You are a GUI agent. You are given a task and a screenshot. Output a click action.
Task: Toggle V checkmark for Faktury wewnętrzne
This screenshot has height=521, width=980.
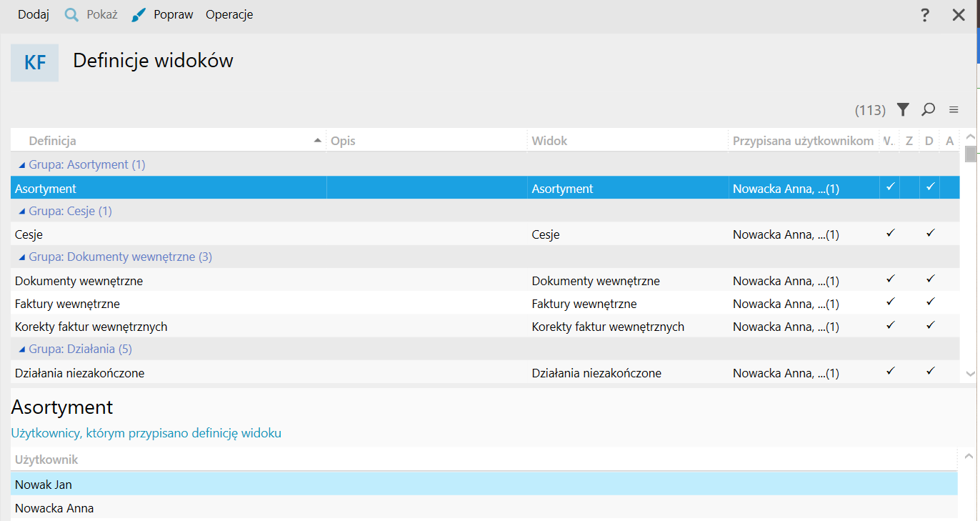890,302
